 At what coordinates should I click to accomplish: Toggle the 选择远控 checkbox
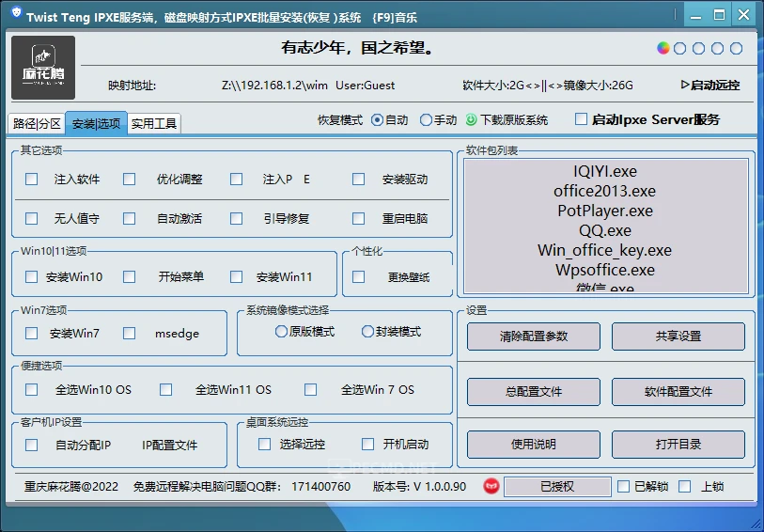265,445
